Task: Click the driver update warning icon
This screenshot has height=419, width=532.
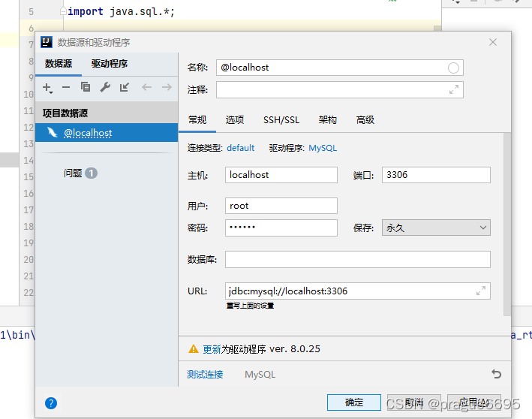Action: (193, 348)
